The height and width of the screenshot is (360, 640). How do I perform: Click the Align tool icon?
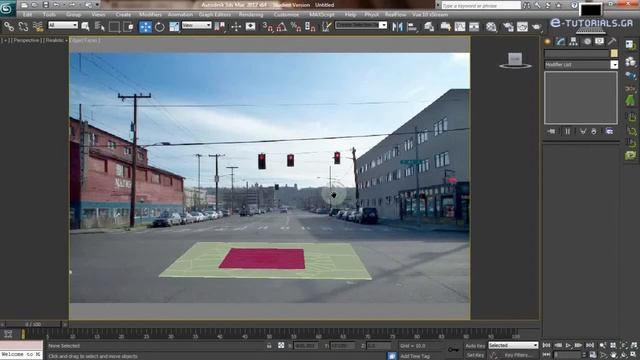pos(412,27)
